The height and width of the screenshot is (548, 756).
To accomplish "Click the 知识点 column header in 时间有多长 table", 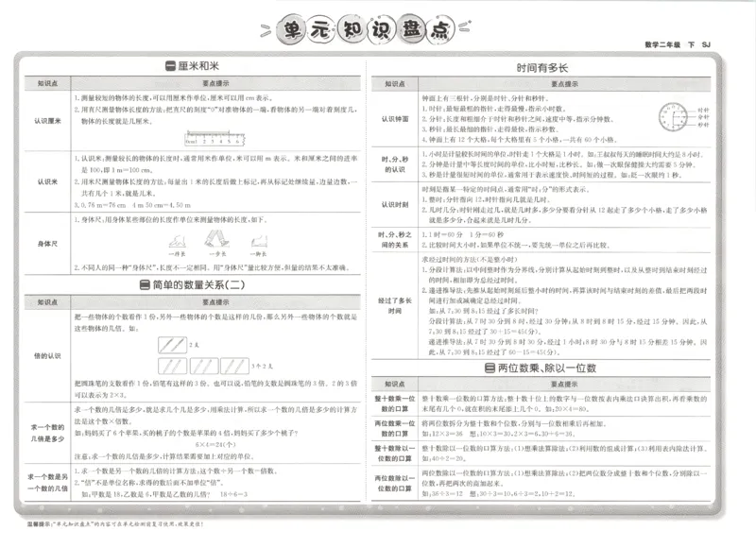I will pyautogui.click(x=395, y=84).
